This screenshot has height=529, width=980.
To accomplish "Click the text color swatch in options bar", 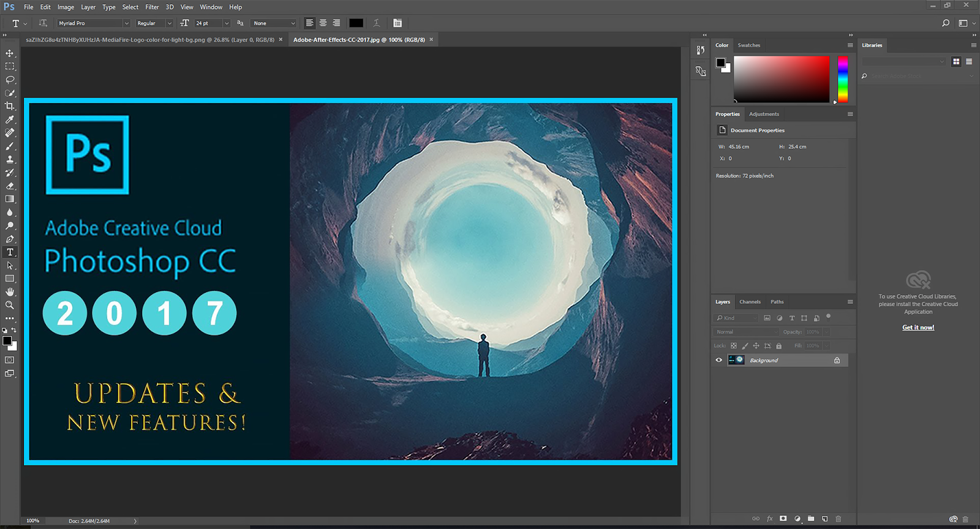I will pyautogui.click(x=356, y=23).
